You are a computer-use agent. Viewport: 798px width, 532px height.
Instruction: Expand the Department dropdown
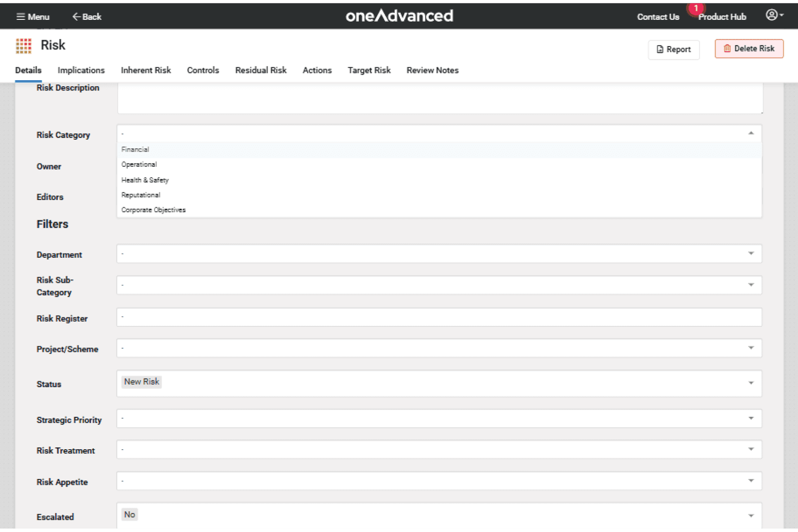pyautogui.click(x=751, y=253)
